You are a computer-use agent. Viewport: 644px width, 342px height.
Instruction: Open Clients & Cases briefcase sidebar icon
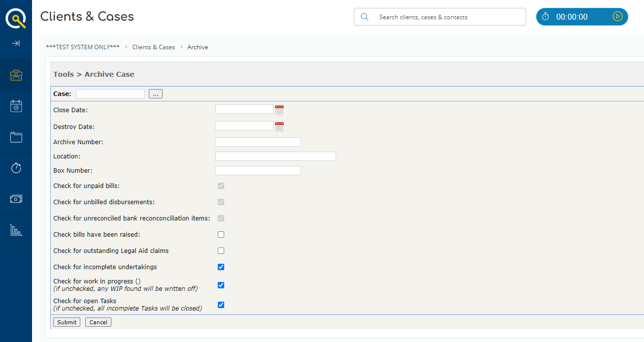[x=16, y=75]
